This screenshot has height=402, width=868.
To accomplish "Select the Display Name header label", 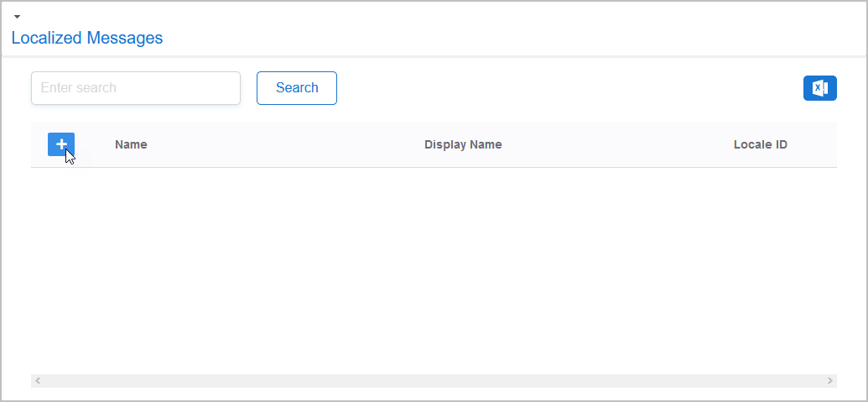I will 463,144.
